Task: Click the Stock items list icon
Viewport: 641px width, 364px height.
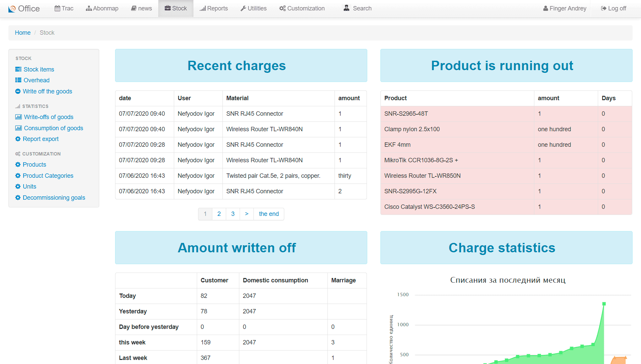Action: point(18,69)
